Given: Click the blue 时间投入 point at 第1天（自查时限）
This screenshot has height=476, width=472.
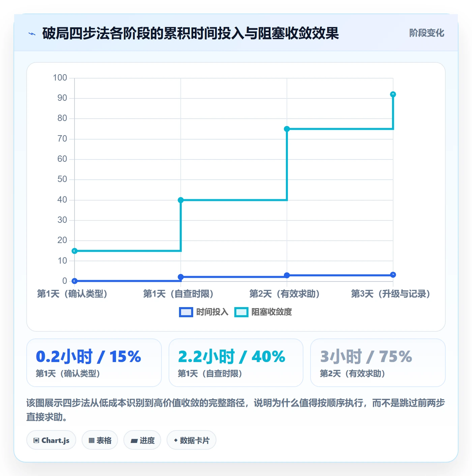Looking at the screenshot, I should coord(181,277).
